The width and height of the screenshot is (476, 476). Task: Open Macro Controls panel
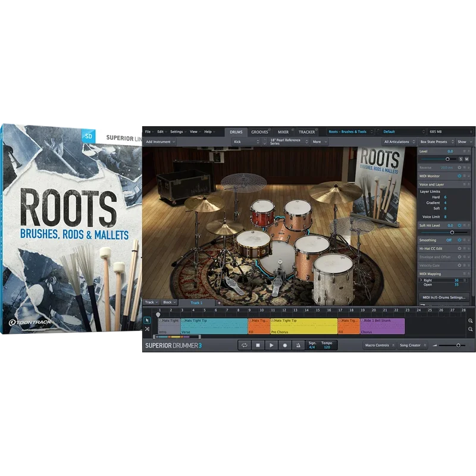pyautogui.click(x=379, y=346)
